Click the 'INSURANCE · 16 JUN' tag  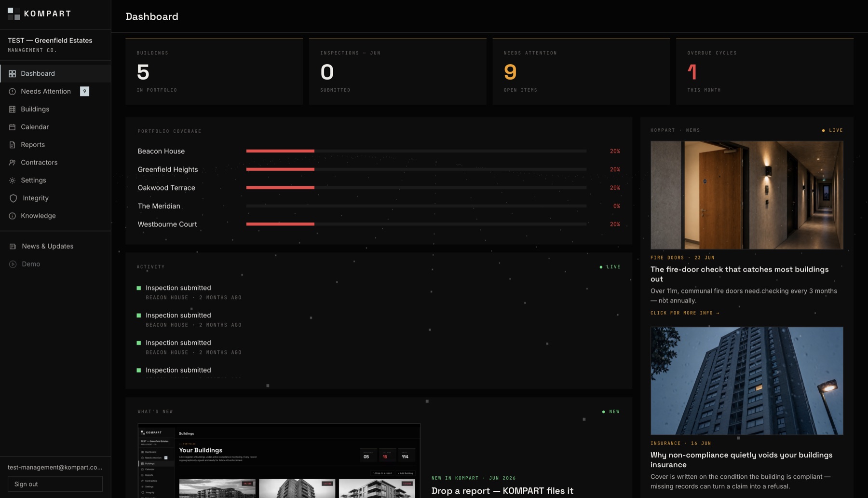681,443
